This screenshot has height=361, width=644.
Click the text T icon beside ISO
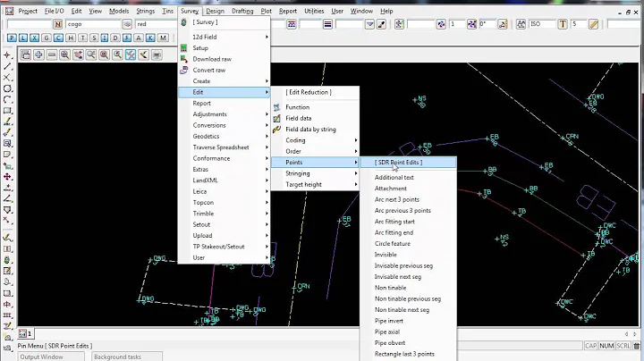pyautogui.click(x=563, y=24)
